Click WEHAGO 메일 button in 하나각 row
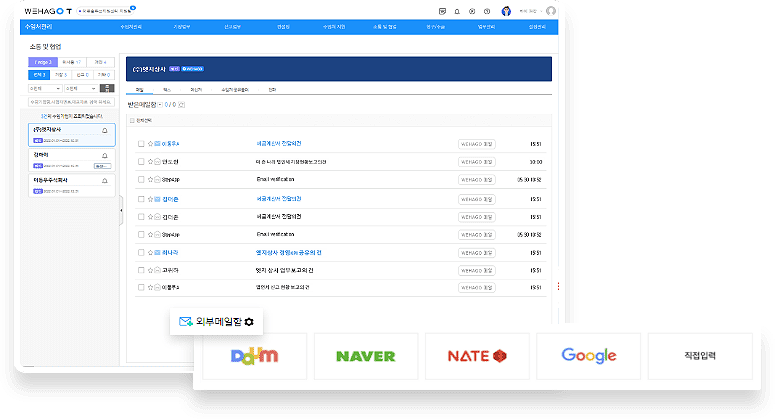This screenshot has width=775, height=419. click(476, 253)
